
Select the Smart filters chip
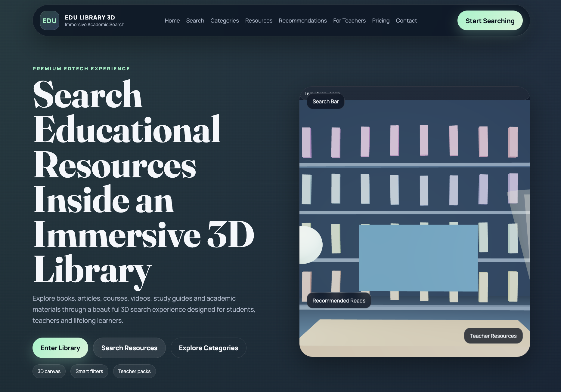pos(89,371)
